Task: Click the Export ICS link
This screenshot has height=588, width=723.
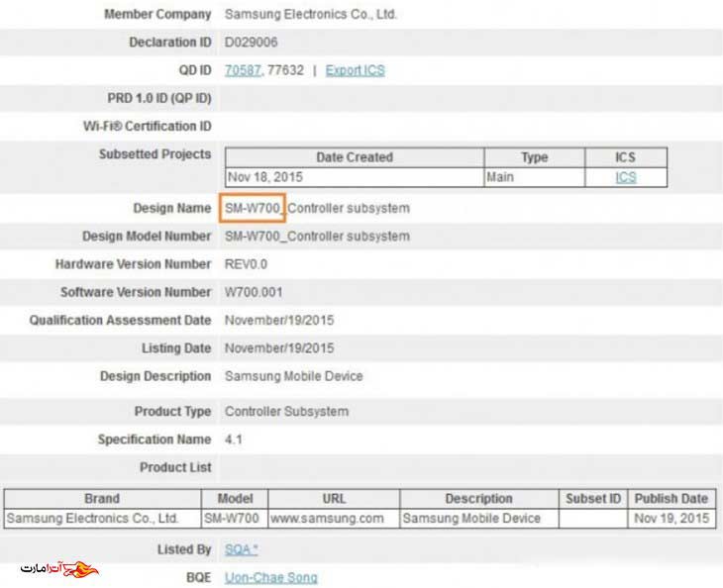Action: pyautogui.click(x=355, y=70)
